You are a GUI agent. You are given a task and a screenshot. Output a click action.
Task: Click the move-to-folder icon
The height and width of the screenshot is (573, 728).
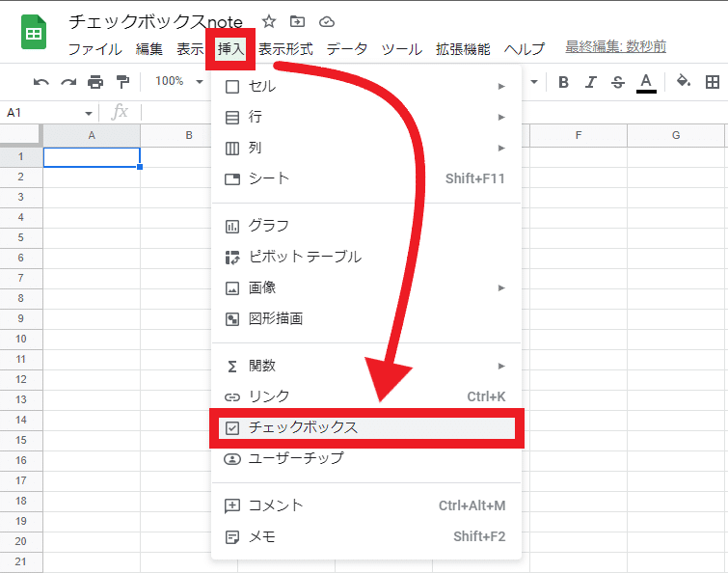[297, 21]
